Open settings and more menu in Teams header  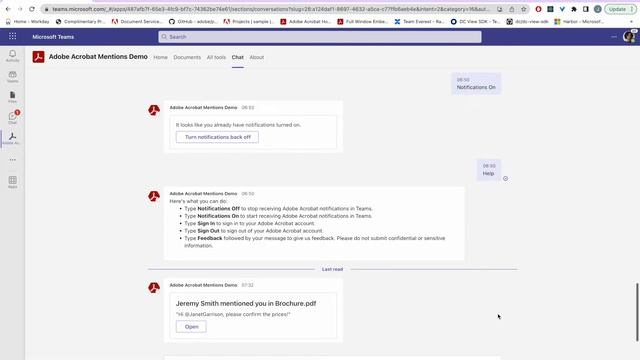point(614,37)
